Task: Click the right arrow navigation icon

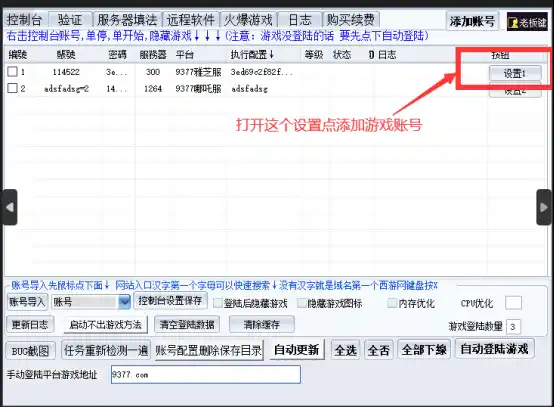Action: tap(544, 207)
